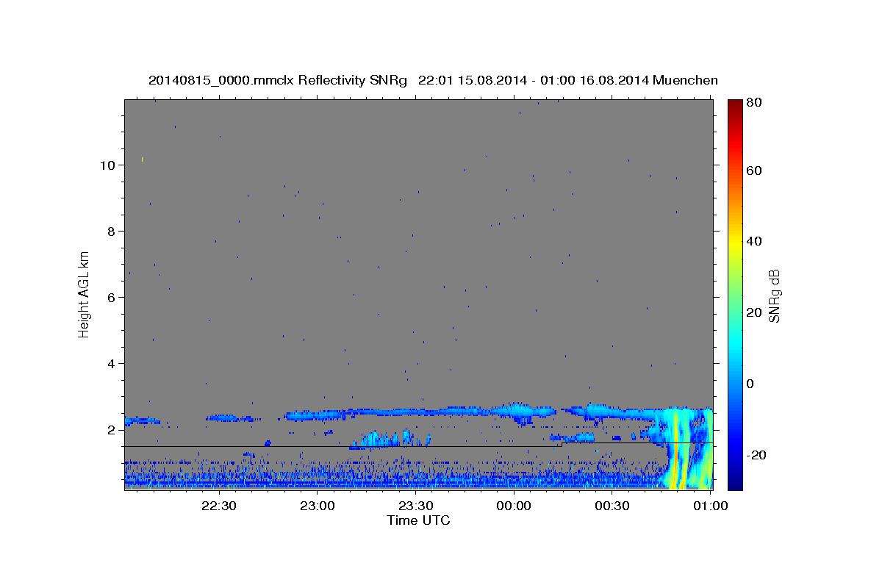Image resolution: width=882 pixels, height=588 pixels.
Task: Click the 00:00 time tick label
Action: point(514,506)
